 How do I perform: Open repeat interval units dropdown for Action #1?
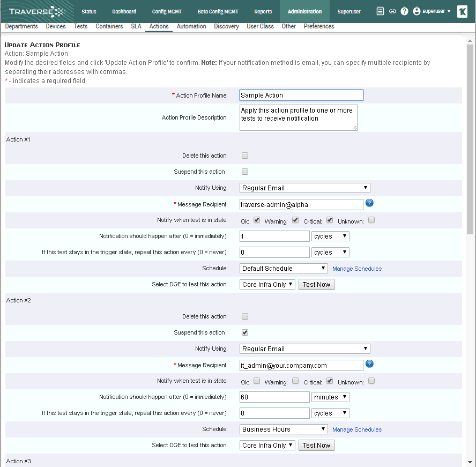coord(330,253)
